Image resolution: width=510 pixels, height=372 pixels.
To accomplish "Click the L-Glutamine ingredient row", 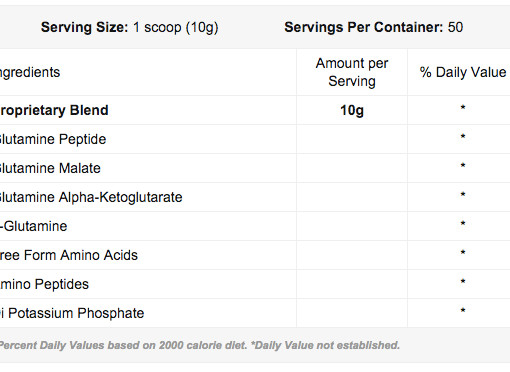I will (255, 226).
